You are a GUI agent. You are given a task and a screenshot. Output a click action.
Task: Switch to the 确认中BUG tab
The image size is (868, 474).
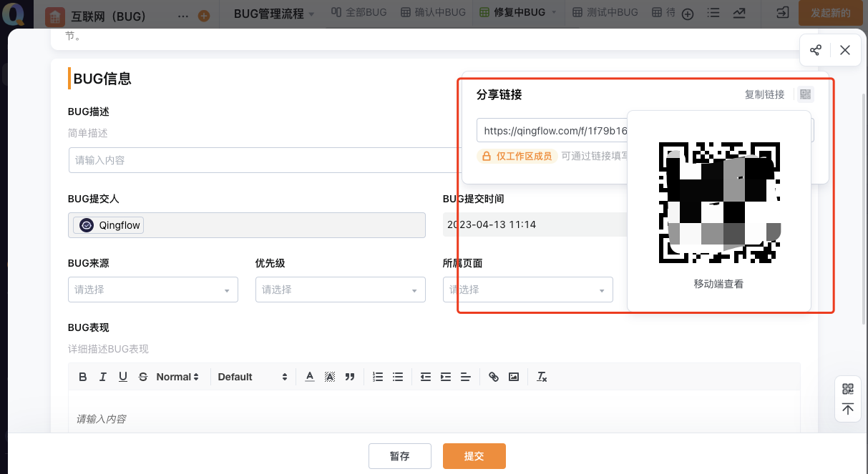tap(433, 13)
